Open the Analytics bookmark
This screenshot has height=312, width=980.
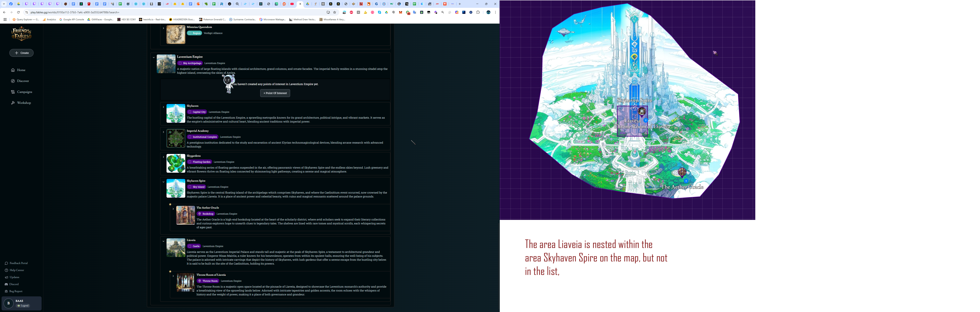[x=49, y=19]
